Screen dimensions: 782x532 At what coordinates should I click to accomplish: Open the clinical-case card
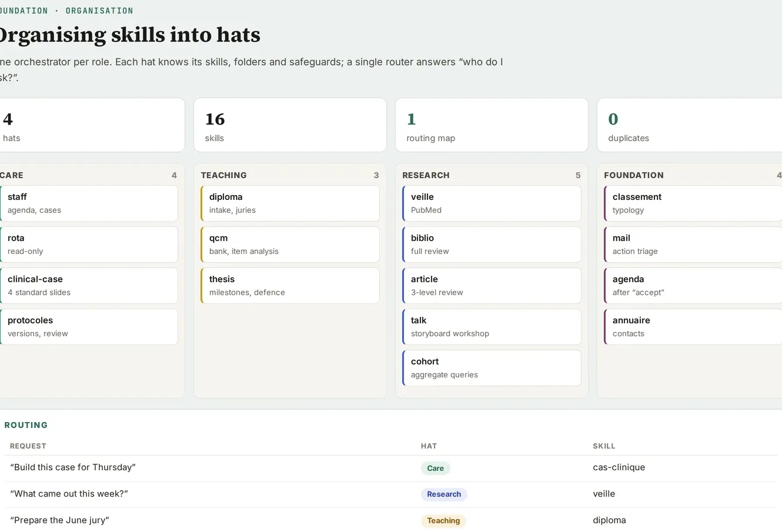click(x=89, y=286)
